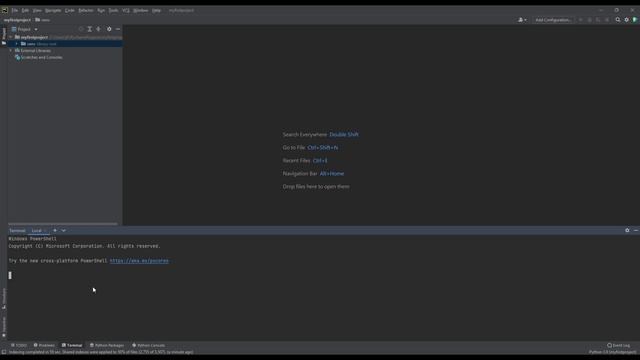Screen dimensions: 640x360
Task: Open the Tools menu
Action: [x=113, y=10]
